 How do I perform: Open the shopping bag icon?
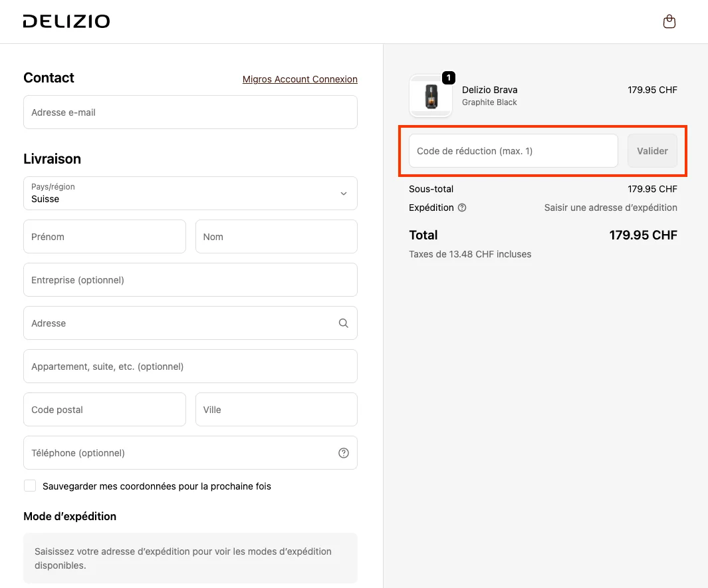tap(669, 21)
